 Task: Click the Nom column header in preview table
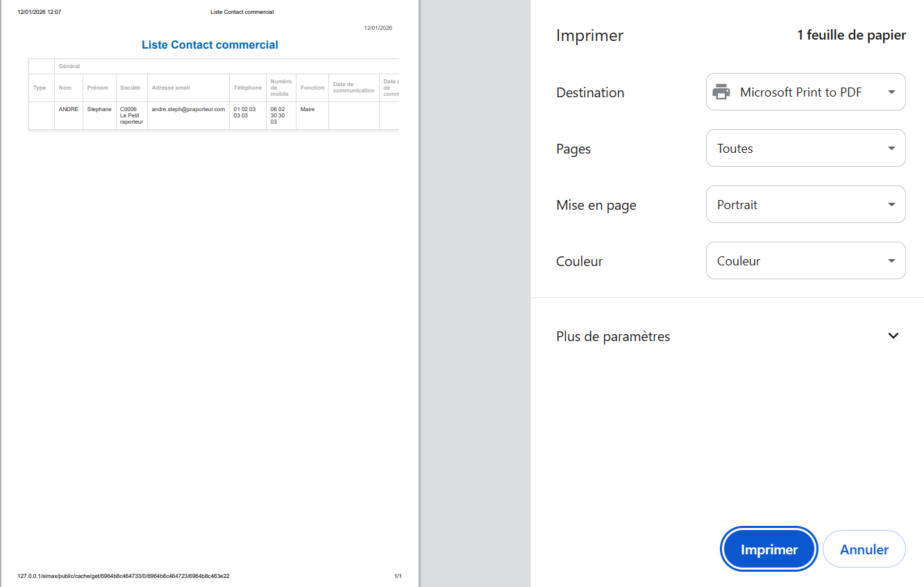point(65,88)
